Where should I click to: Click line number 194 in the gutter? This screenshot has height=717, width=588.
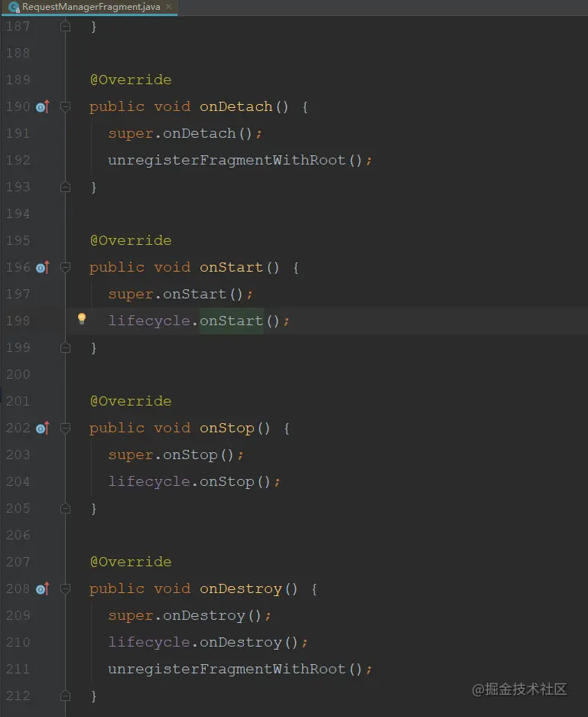coord(18,214)
